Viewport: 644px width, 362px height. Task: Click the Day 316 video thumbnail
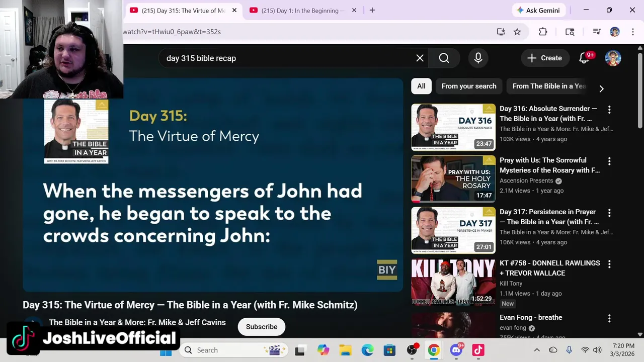click(453, 127)
